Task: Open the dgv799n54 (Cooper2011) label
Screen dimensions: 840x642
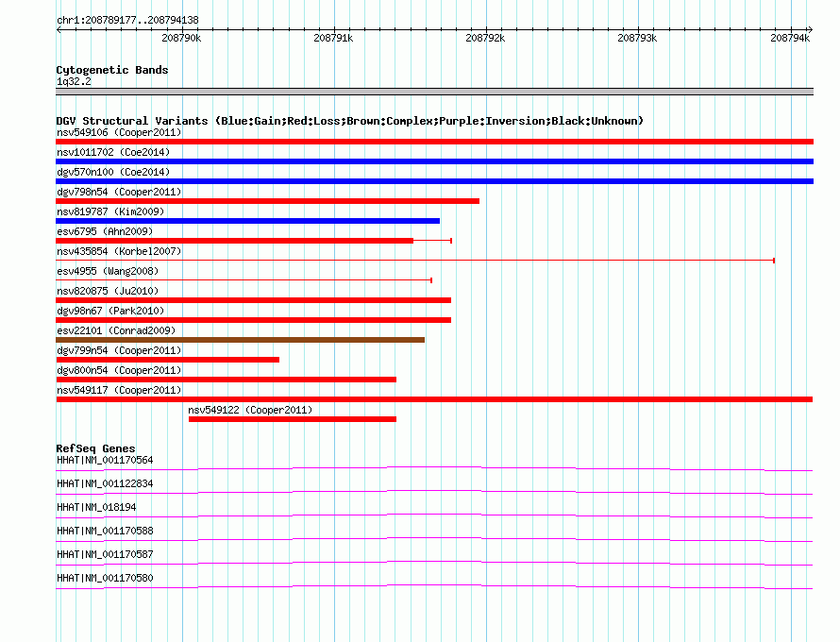Action: (119, 350)
